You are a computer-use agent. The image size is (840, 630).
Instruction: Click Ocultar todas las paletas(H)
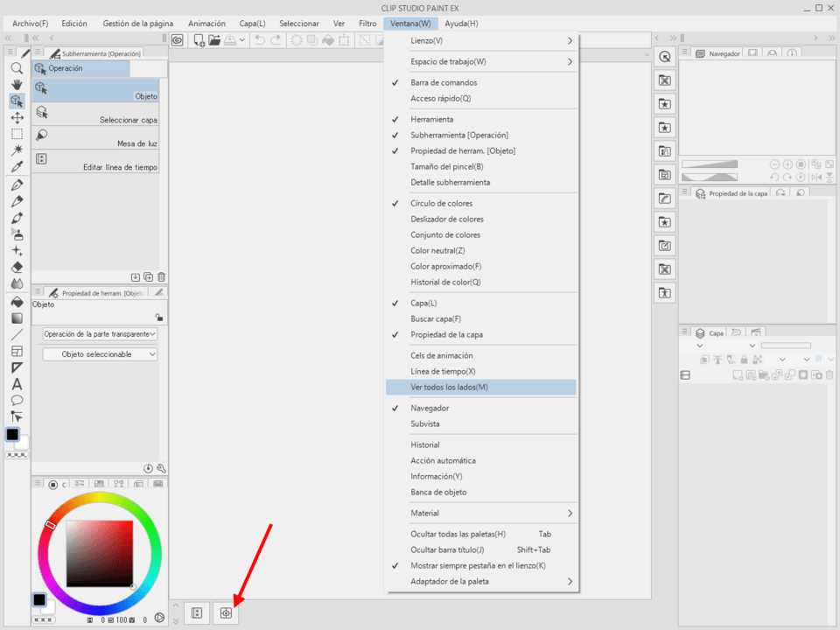click(x=480, y=534)
